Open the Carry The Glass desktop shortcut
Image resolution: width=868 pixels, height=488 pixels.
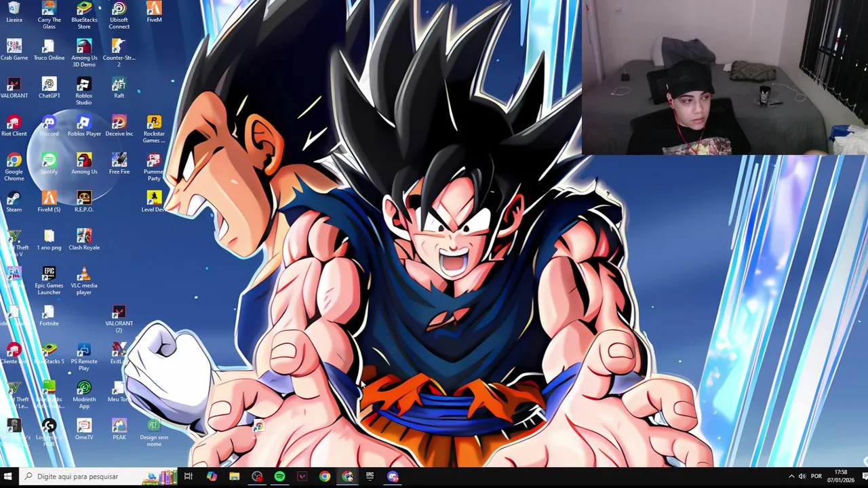(49, 15)
